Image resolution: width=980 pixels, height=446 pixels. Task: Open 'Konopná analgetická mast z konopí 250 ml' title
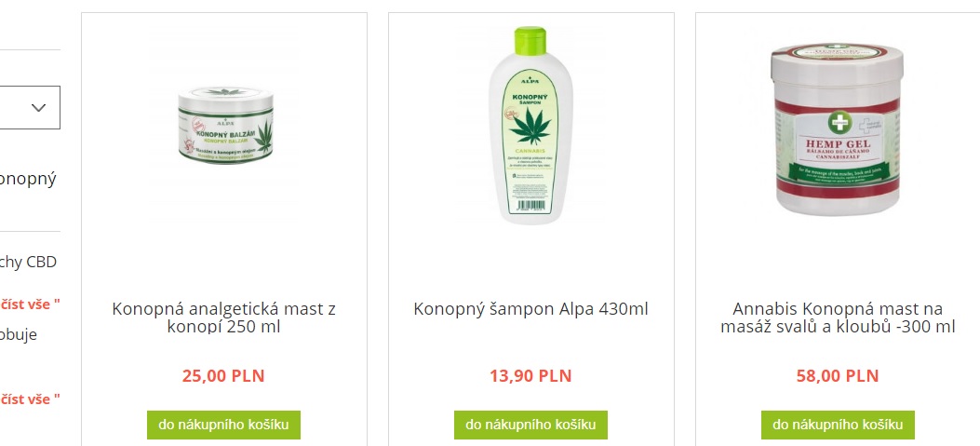coord(223,318)
